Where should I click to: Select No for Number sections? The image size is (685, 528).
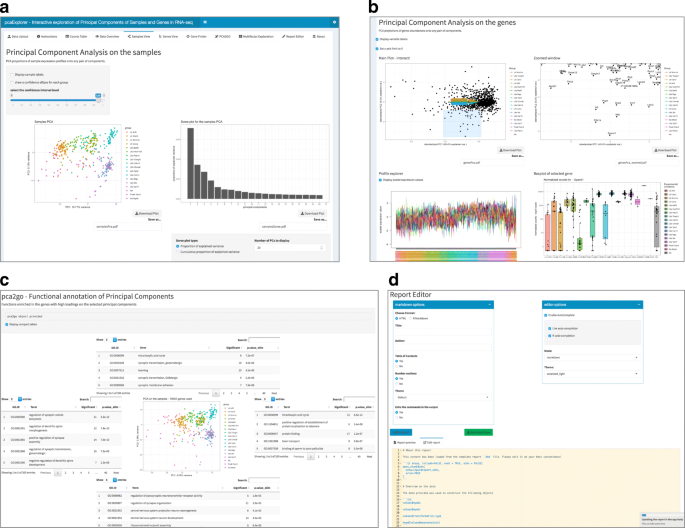[397, 384]
